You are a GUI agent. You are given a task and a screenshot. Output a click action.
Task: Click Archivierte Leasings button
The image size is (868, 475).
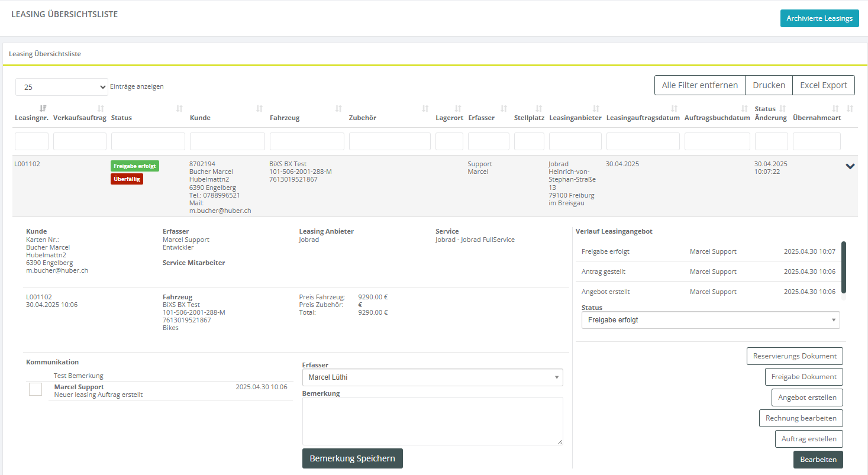point(819,18)
